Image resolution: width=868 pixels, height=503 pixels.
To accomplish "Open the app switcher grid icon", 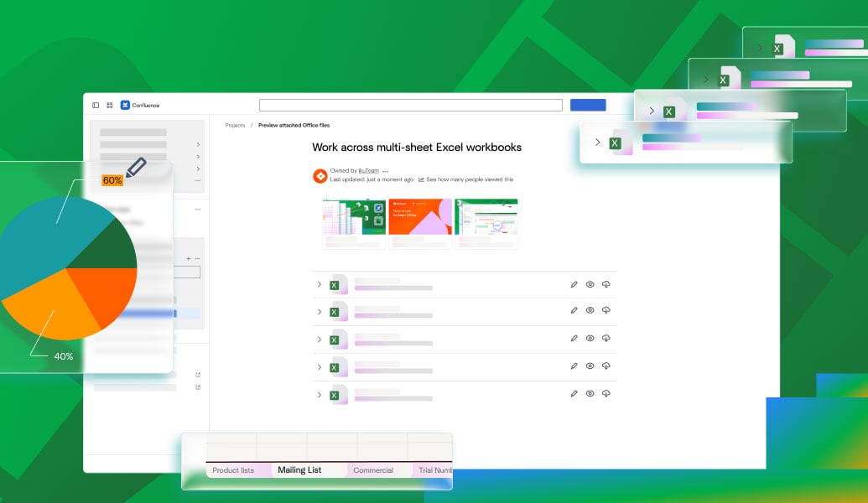I will 110,105.
